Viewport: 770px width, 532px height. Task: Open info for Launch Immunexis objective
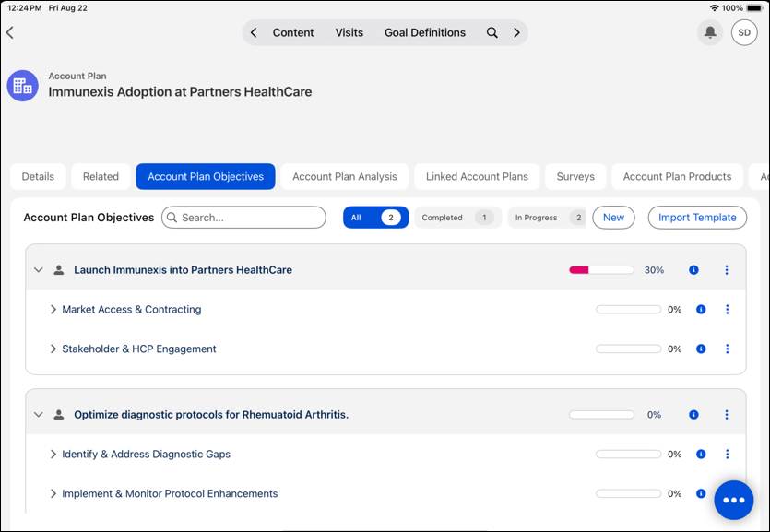[x=693, y=270]
